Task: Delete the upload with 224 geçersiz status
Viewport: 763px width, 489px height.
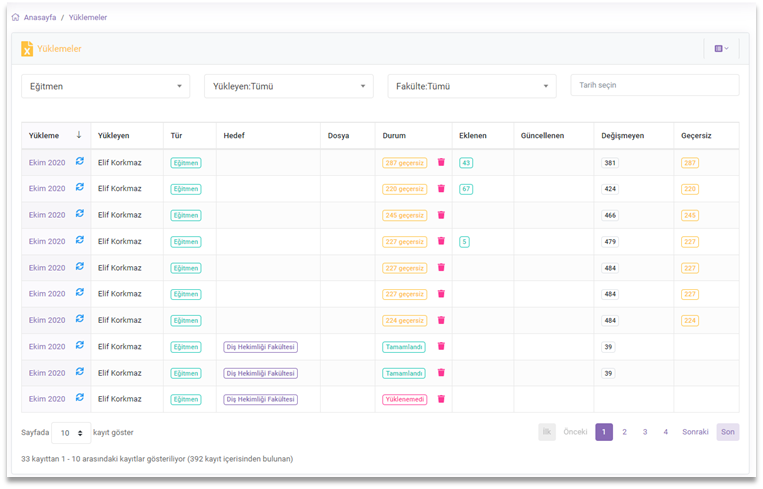Action: point(441,320)
